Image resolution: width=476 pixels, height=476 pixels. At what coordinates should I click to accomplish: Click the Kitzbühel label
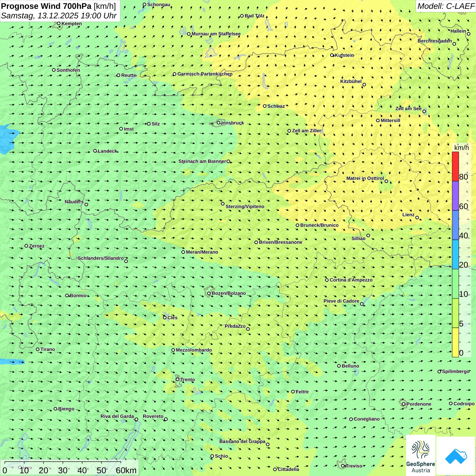[351, 81]
